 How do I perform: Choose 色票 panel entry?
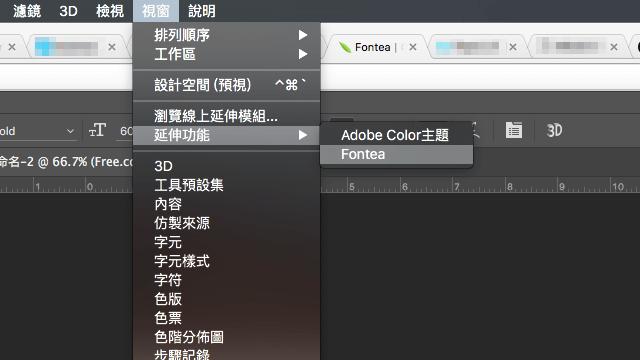point(227,318)
